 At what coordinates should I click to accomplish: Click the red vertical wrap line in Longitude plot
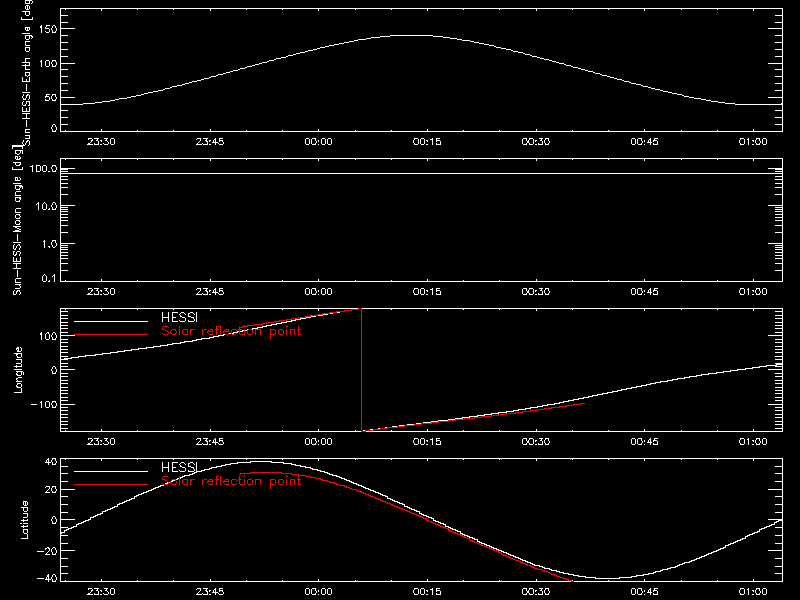362,370
